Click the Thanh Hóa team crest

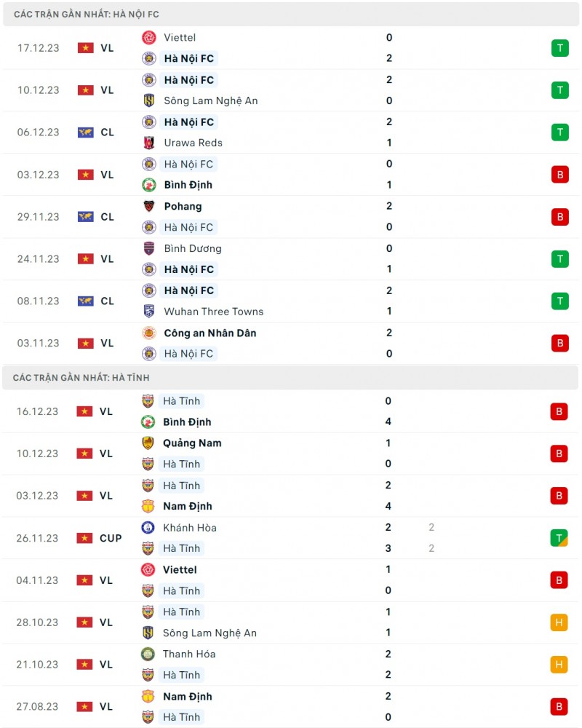[148, 654]
